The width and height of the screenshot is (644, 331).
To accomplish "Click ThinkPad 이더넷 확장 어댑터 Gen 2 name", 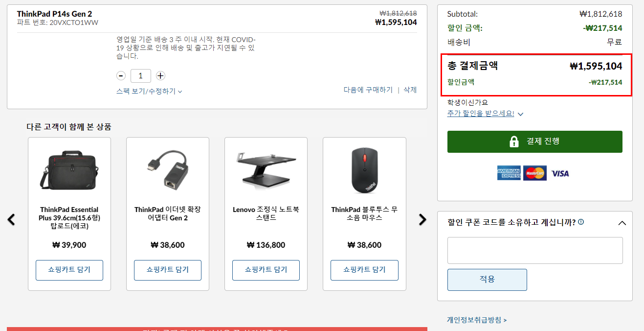I will [x=168, y=213].
